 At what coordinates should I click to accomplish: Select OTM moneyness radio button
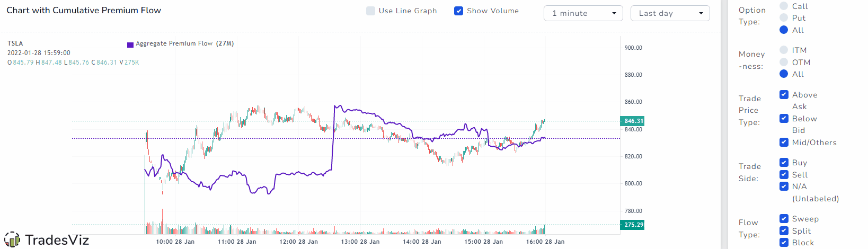(784, 62)
